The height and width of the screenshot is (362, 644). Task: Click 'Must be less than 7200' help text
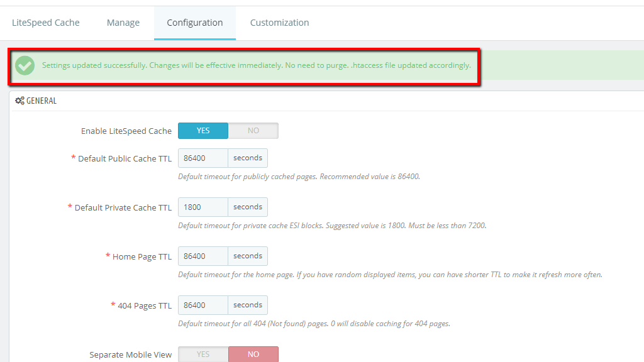point(447,226)
